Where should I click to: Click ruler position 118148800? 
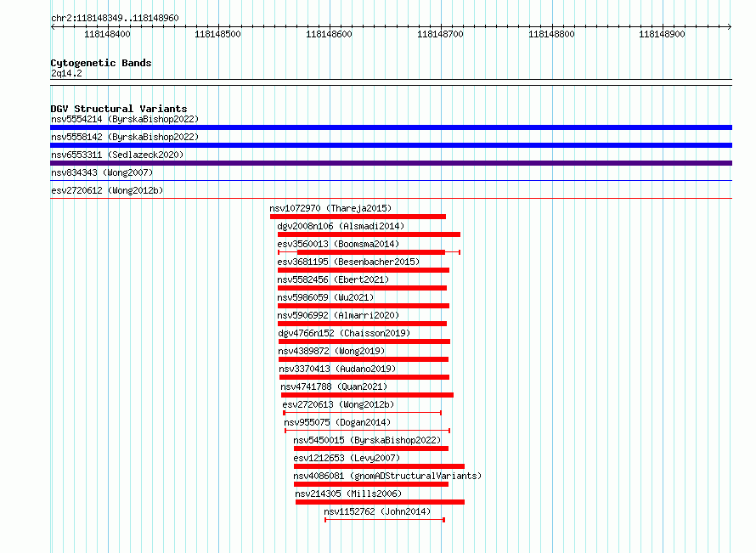tap(551, 34)
